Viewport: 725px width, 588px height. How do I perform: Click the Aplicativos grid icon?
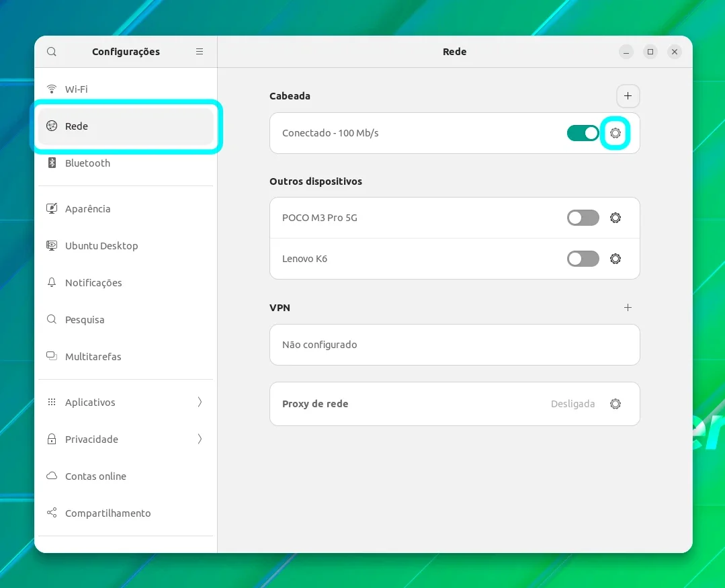pyautogui.click(x=52, y=402)
